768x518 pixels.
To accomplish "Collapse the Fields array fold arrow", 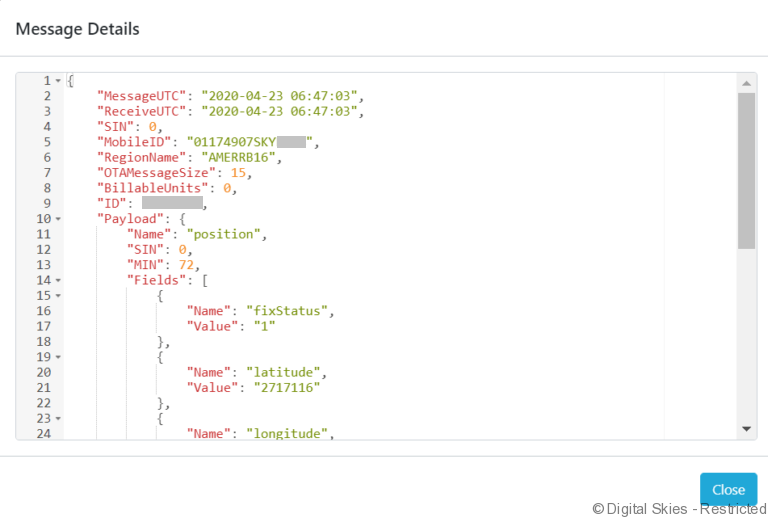I will pyautogui.click(x=58, y=281).
